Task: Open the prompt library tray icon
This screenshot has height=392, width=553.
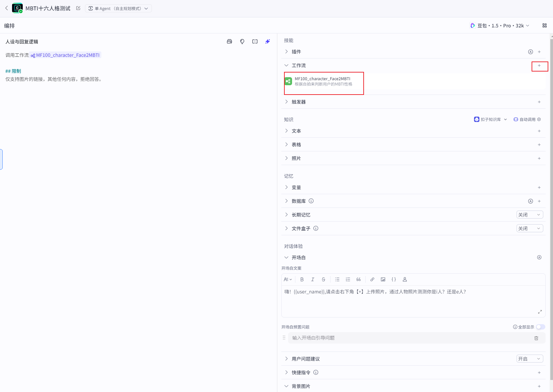Action: [x=229, y=41]
